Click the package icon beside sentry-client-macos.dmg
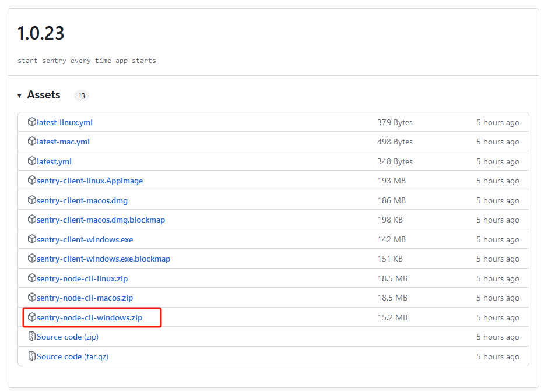The height and width of the screenshot is (392, 541). (31, 200)
